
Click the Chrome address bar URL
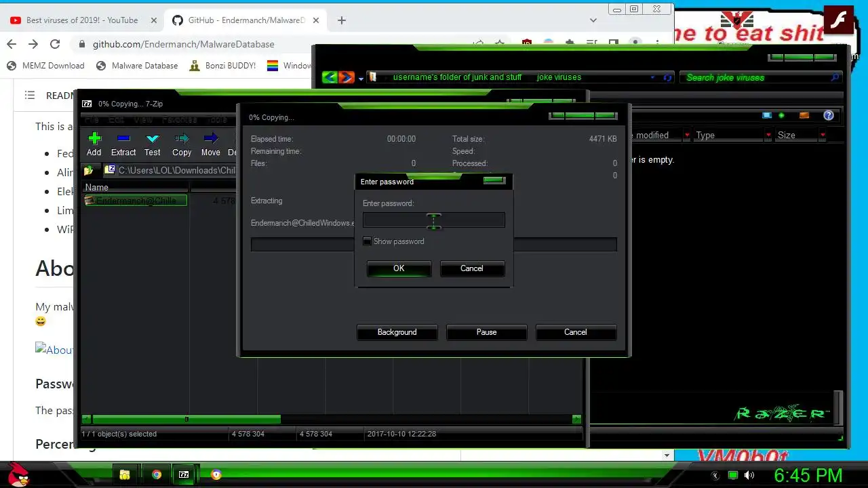pos(183,44)
